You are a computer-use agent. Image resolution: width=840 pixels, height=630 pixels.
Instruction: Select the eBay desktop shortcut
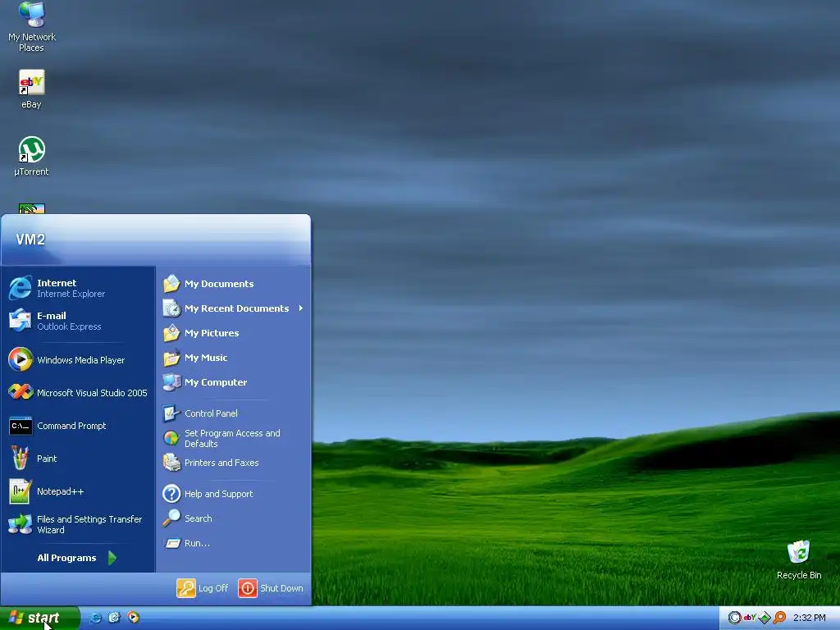[x=32, y=89]
